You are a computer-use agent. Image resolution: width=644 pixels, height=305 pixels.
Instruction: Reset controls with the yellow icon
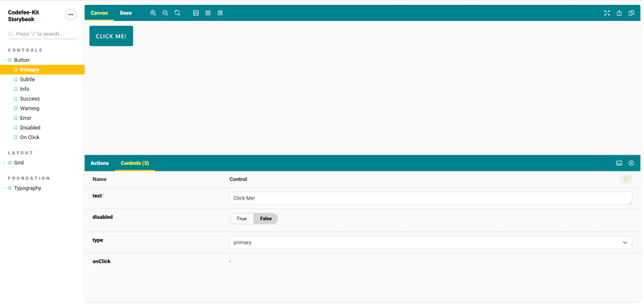click(x=626, y=179)
